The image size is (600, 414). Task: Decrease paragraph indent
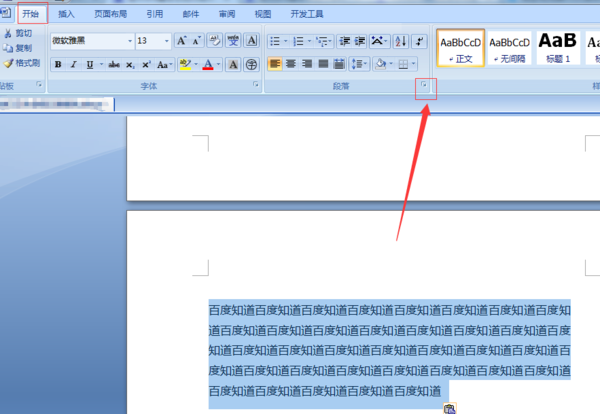tap(345, 41)
